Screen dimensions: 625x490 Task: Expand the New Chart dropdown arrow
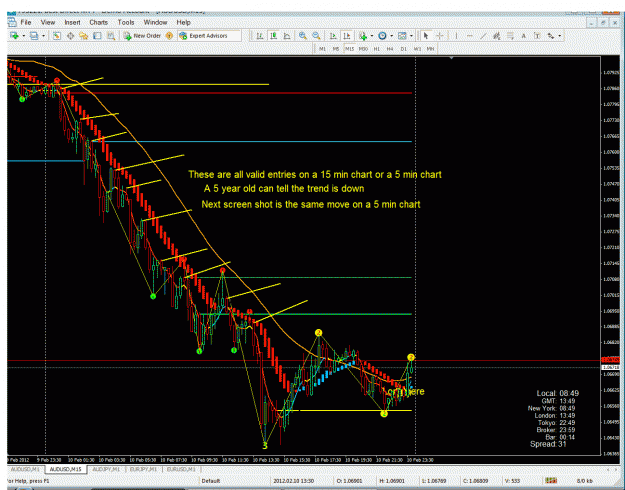coord(24,36)
